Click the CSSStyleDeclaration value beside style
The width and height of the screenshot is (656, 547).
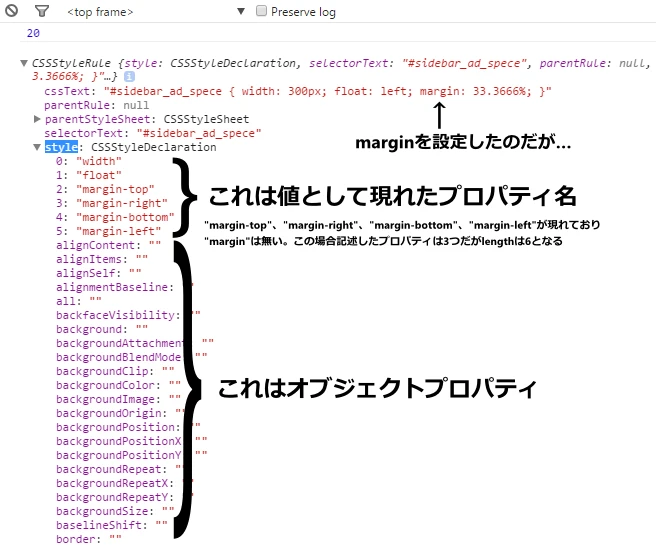pyautogui.click(x=154, y=147)
